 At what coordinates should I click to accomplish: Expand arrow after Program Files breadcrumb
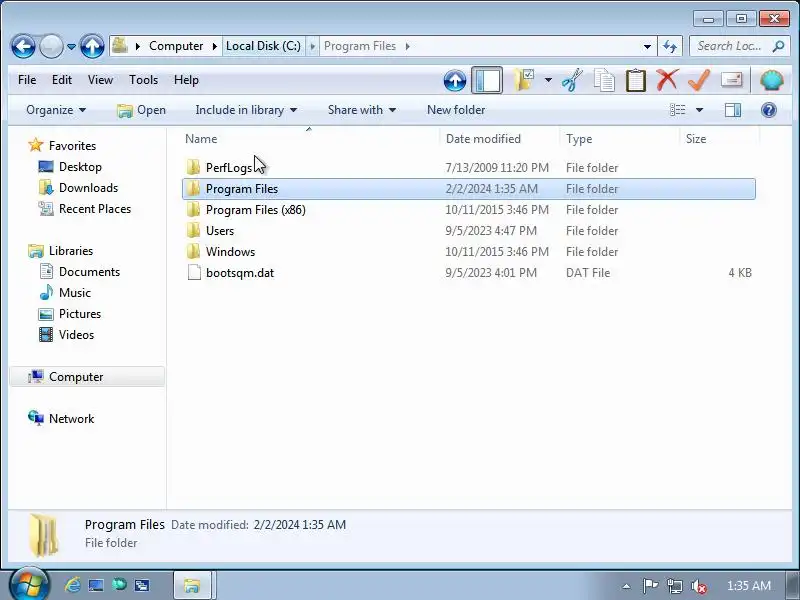[x=408, y=46]
